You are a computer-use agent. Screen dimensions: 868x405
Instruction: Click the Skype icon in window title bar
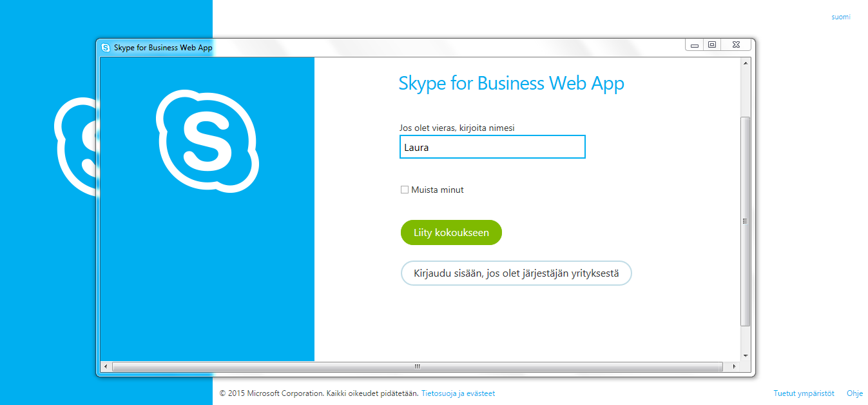coord(106,48)
